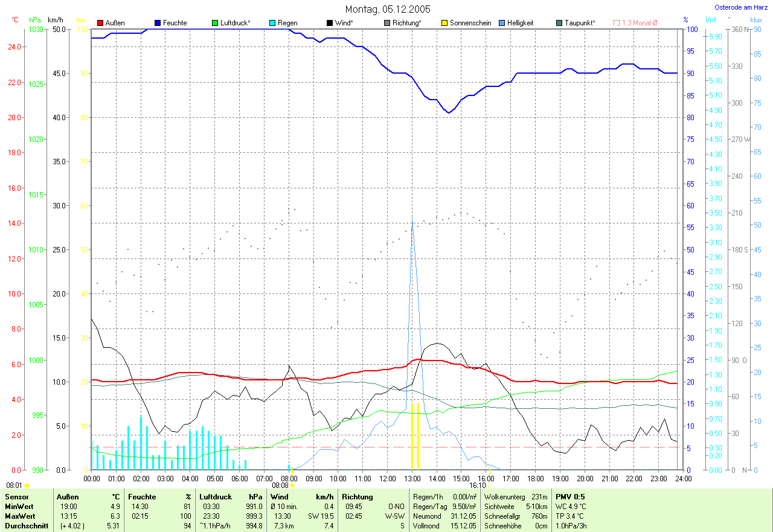Click the dark teal Taupunkt legend square
This screenshot has height=532, width=773.
pos(559,23)
